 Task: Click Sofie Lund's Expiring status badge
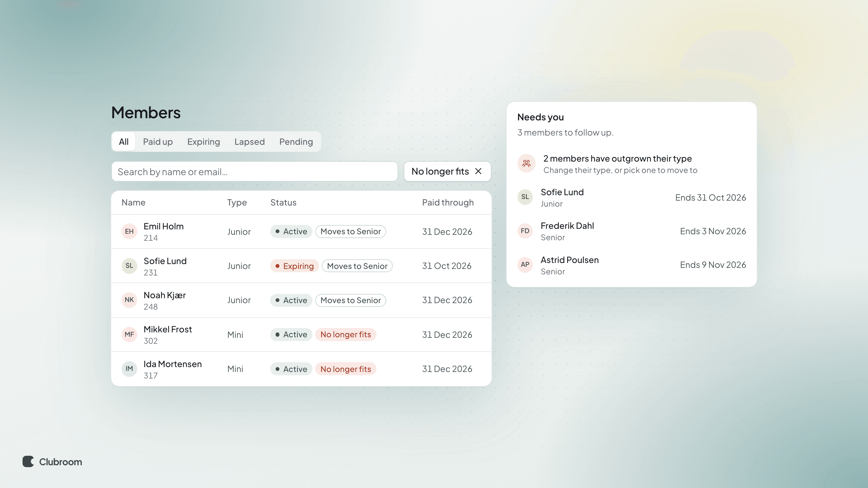(295, 266)
